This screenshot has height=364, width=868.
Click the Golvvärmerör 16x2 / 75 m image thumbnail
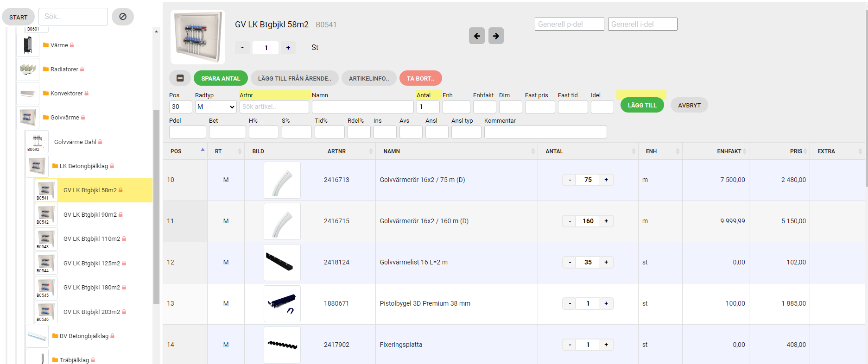(x=282, y=180)
